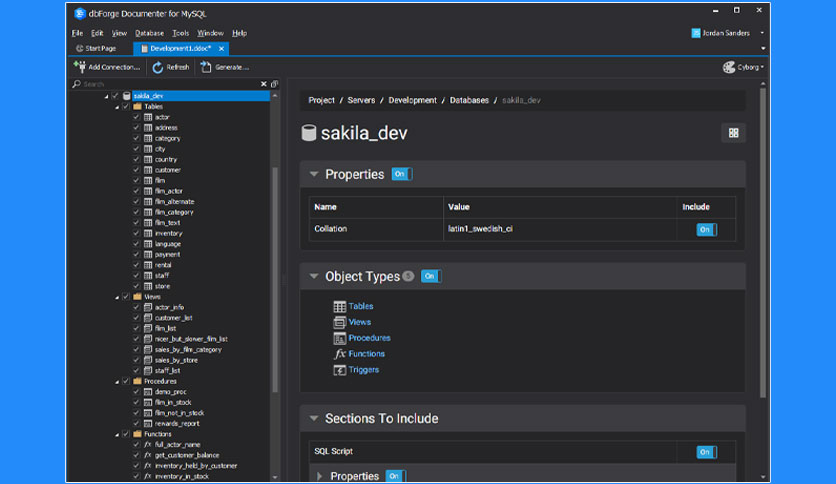This screenshot has width=836, height=484.
Task: Toggle Collation Include switch off
Action: point(706,230)
